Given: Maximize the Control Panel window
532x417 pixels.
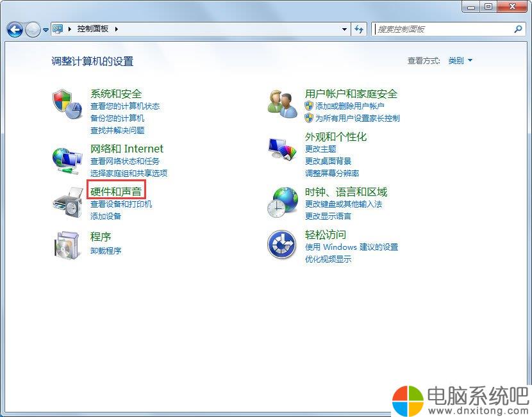Looking at the screenshot, I should point(488,7).
